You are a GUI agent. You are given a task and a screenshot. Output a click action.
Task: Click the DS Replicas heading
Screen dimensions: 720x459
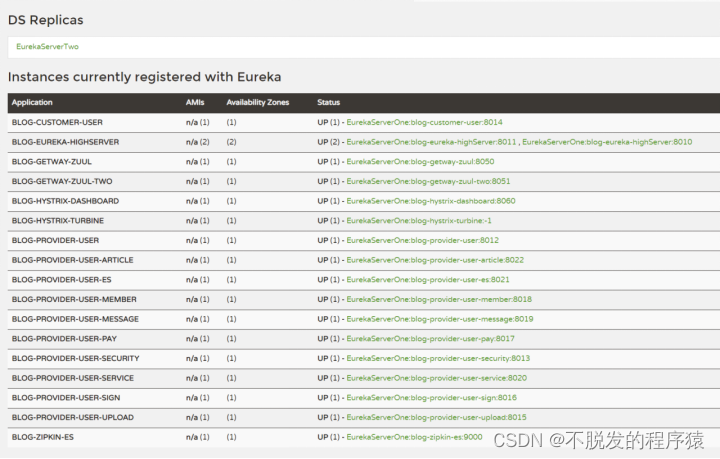(46, 20)
